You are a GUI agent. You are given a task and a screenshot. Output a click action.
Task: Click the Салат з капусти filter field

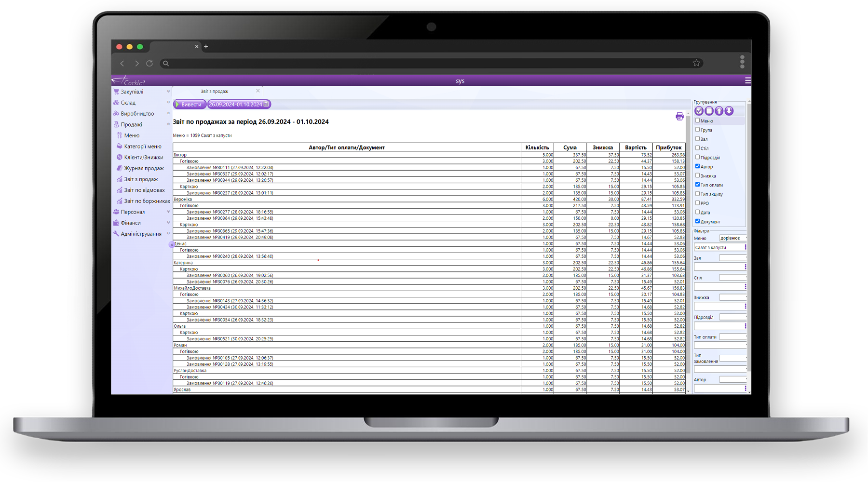point(719,247)
